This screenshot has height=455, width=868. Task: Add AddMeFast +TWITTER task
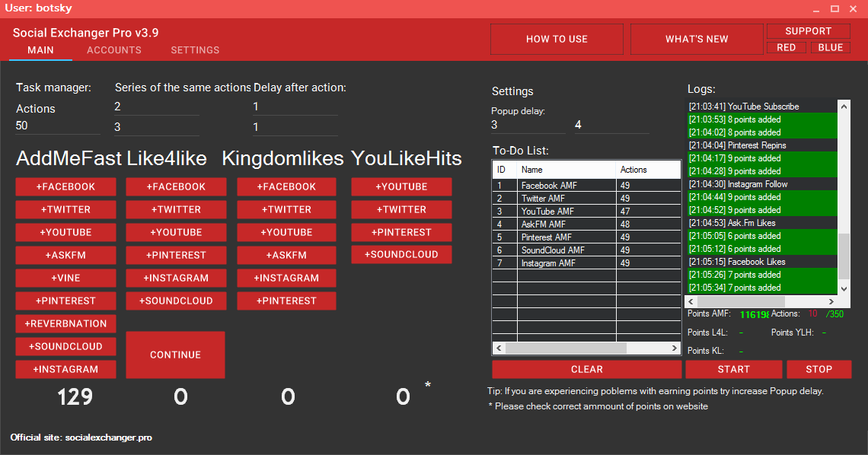66,209
